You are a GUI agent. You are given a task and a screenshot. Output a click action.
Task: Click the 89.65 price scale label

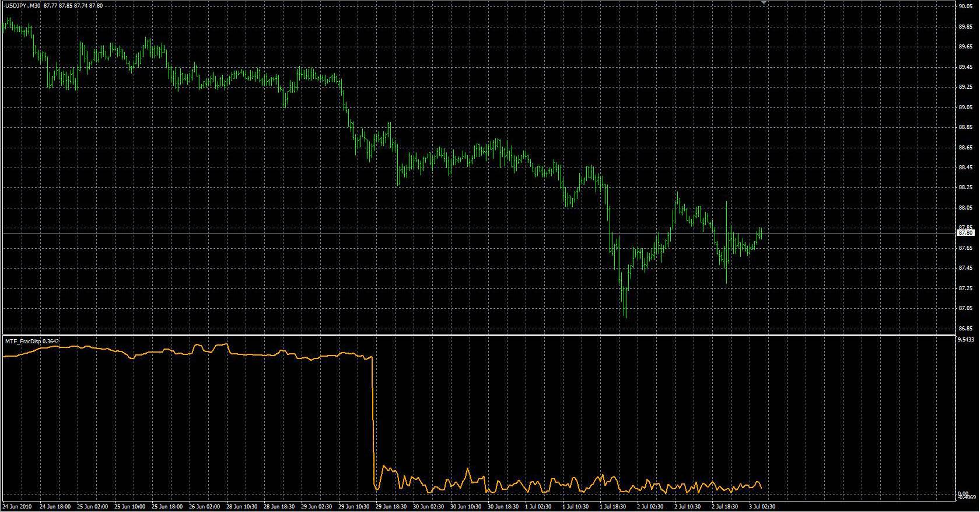tap(965, 47)
